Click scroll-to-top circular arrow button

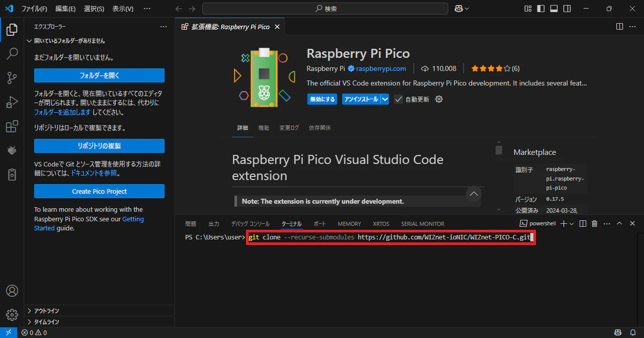coord(473,194)
